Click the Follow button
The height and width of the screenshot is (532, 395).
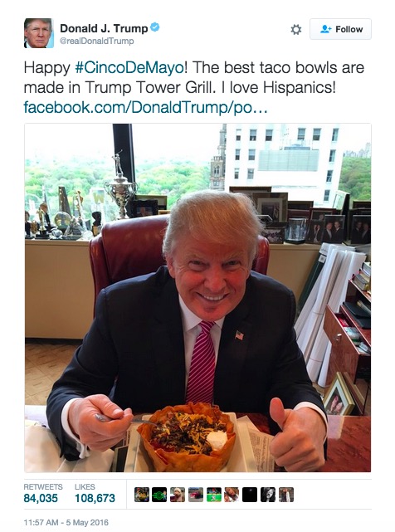(340, 29)
